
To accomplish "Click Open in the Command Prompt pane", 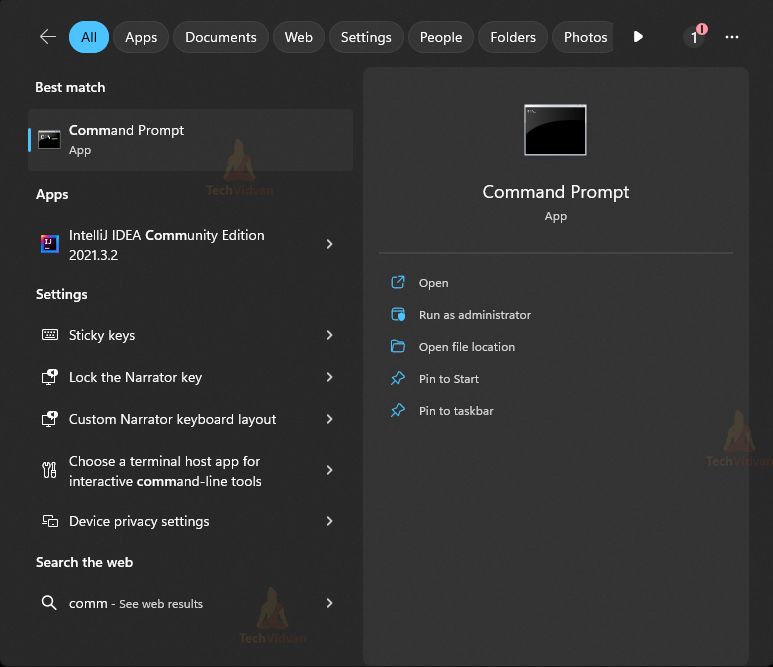I will pos(433,283).
